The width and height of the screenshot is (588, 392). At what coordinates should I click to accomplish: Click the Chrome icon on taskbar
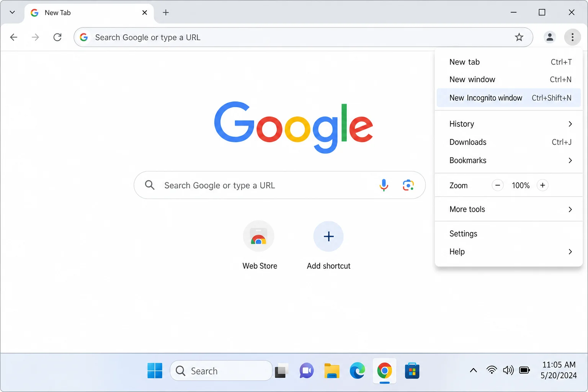coord(384,371)
